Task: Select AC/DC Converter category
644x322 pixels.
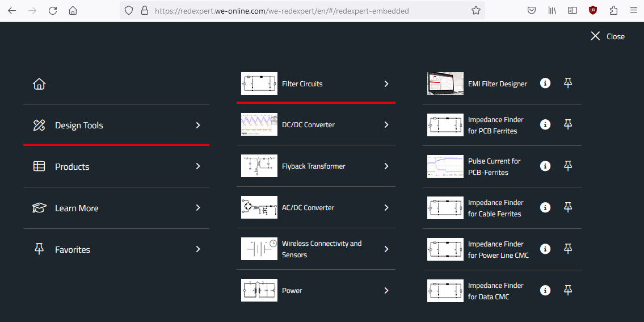Action: tap(316, 208)
